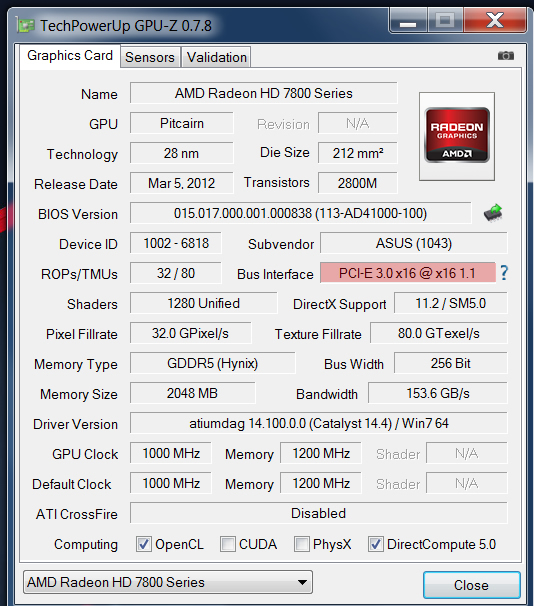
Task: Click the Transistors field 2800M
Action: click(357, 183)
